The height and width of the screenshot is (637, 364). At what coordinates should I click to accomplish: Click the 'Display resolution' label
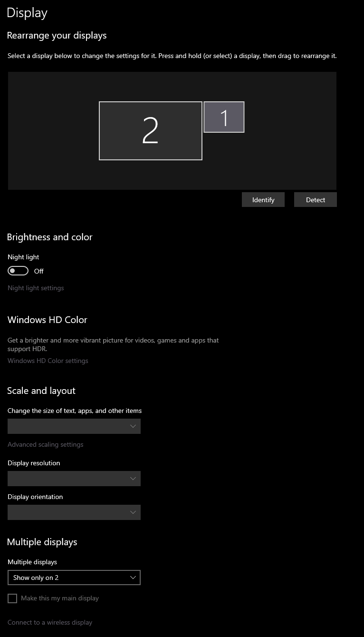(x=34, y=463)
